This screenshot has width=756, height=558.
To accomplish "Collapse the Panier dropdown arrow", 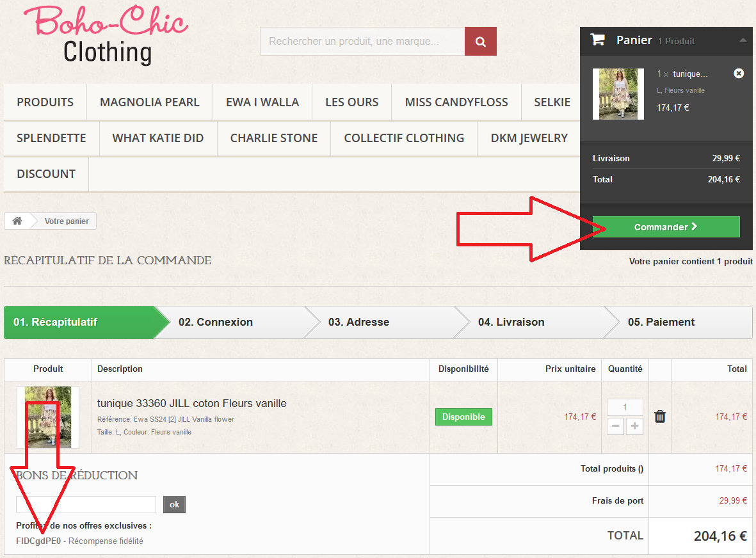I will coord(743,40).
